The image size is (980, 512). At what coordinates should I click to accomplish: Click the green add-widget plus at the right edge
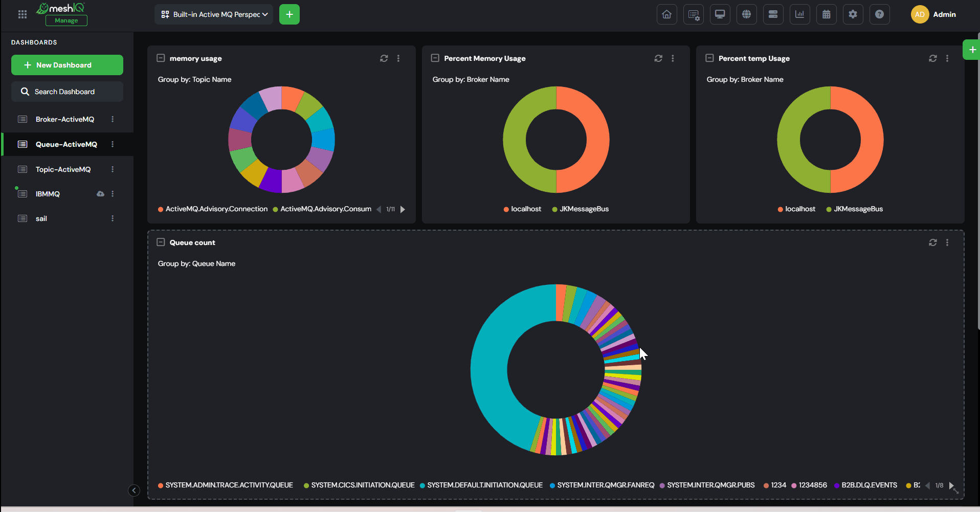[x=972, y=50]
